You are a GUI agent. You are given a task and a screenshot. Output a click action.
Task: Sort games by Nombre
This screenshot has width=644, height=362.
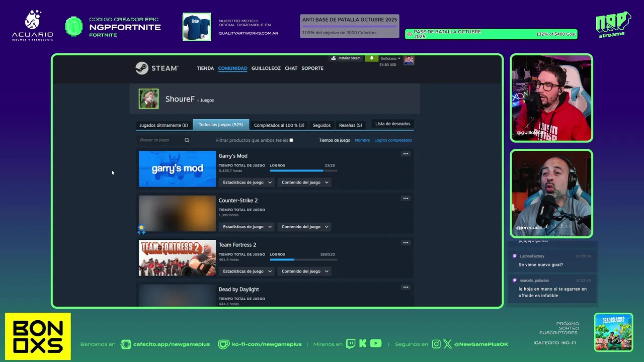pos(362,140)
